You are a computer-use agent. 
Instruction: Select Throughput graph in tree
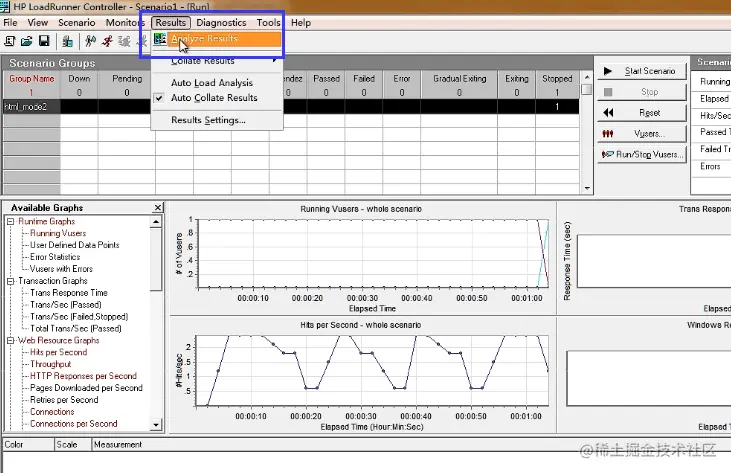[x=50, y=364]
